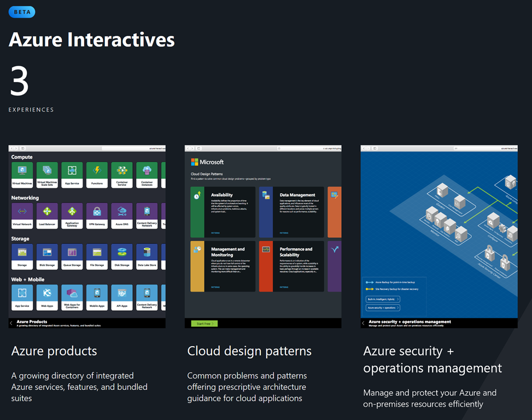Select the Blob Storage icon
The width and height of the screenshot is (532, 420).
point(47,256)
